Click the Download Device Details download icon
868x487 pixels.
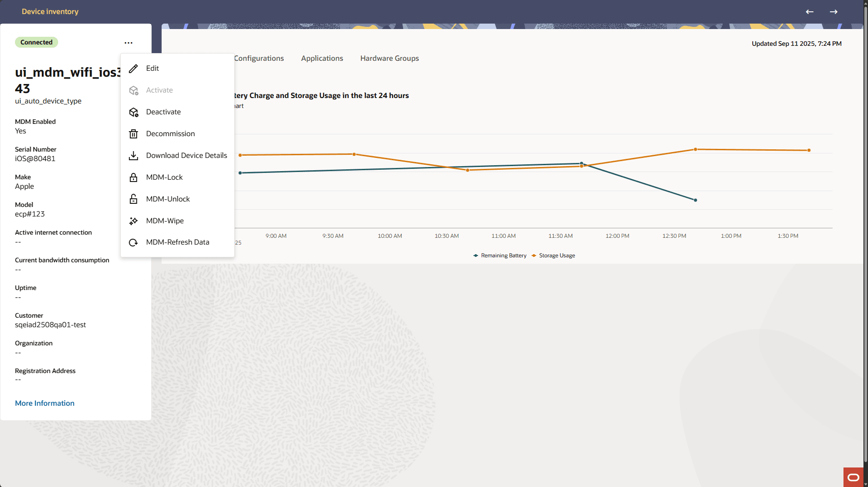coord(133,155)
